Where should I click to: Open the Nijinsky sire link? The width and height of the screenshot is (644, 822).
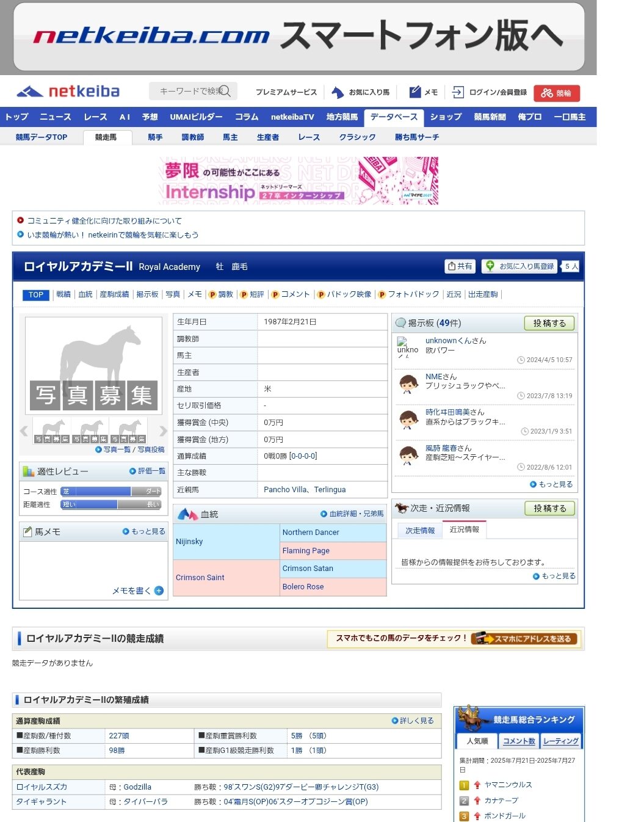pyautogui.click(x=189, y=542)
